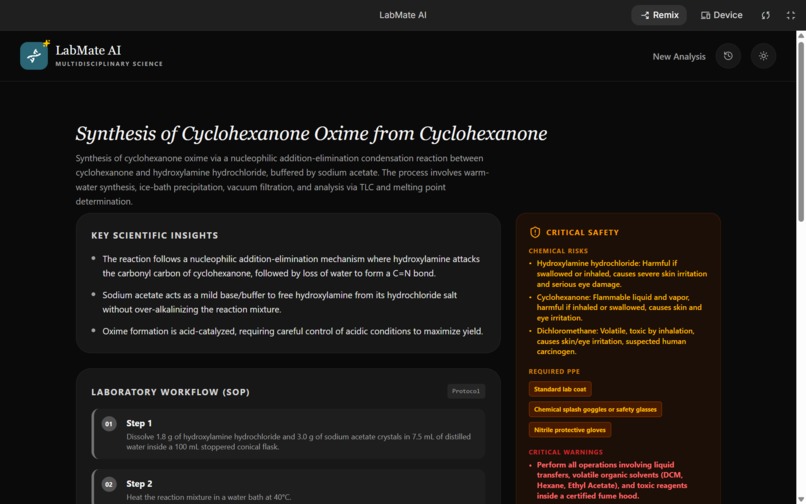The width and height of the screenshot is (806, 504).
Task: Click Chemical splash goggles or safety glasses tag
Action: pos(595,409)
